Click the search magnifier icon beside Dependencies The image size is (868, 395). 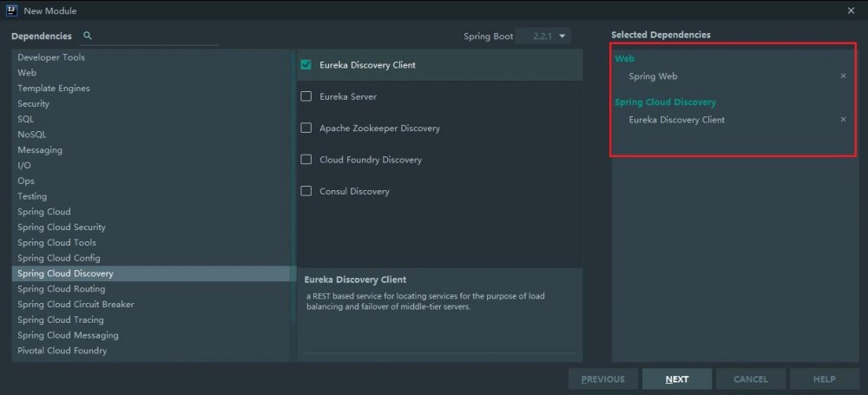[x=87, y=36]
